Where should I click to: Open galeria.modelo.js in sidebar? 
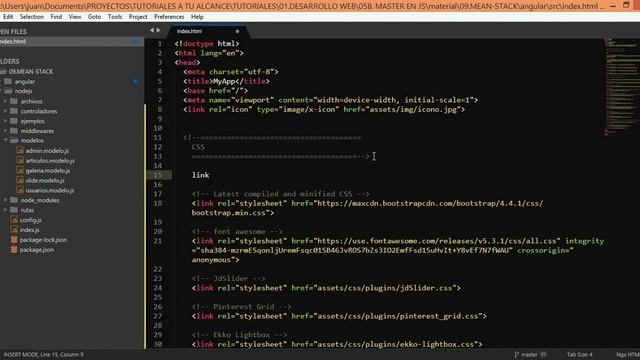coord(48,171)
